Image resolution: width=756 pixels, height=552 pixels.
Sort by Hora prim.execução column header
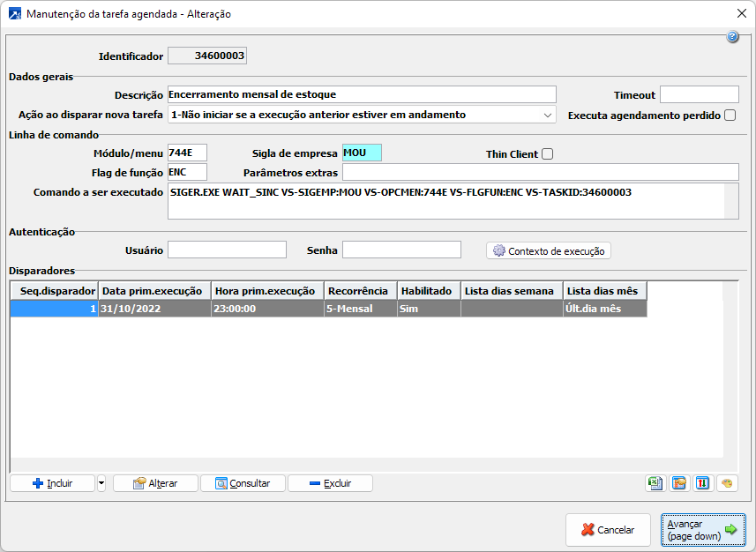(267, 291)
